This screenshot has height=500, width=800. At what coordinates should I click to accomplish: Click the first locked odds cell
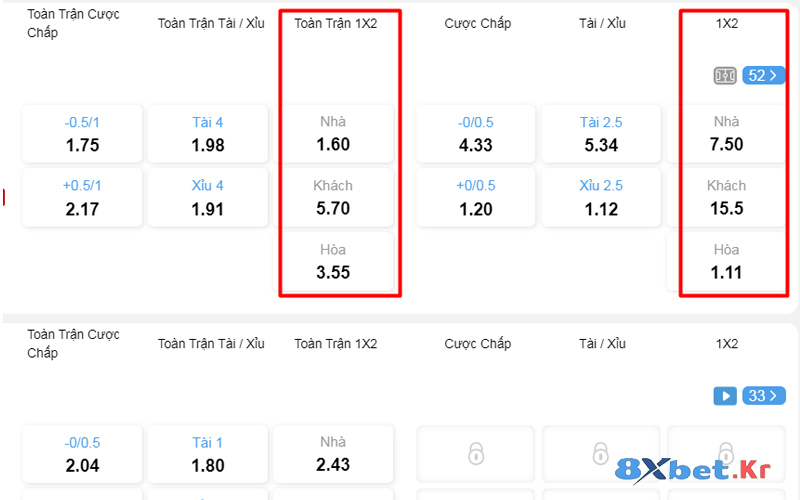pyautogui.click(x=476, y=454)
